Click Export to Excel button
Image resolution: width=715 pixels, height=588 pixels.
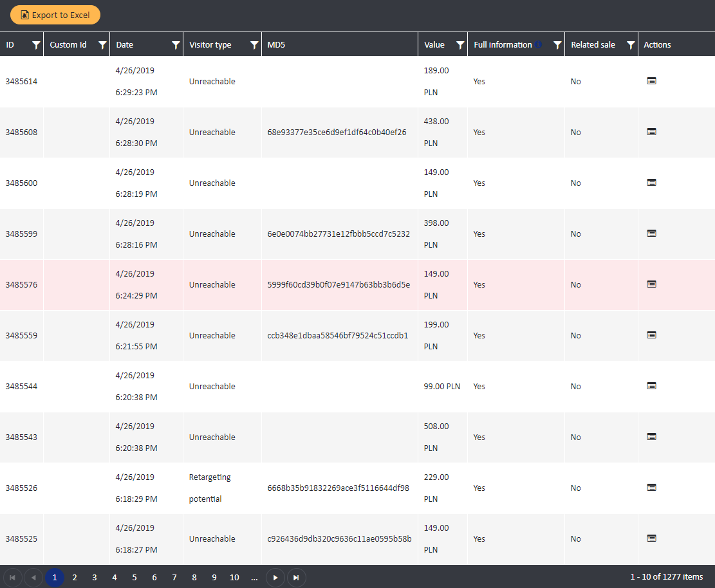55,15
